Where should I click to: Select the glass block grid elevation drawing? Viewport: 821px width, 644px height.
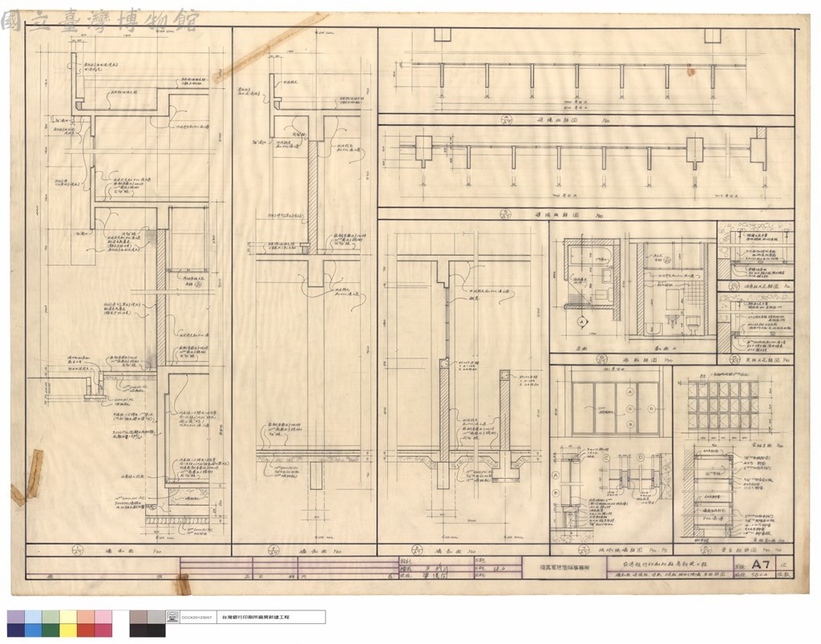724,405
